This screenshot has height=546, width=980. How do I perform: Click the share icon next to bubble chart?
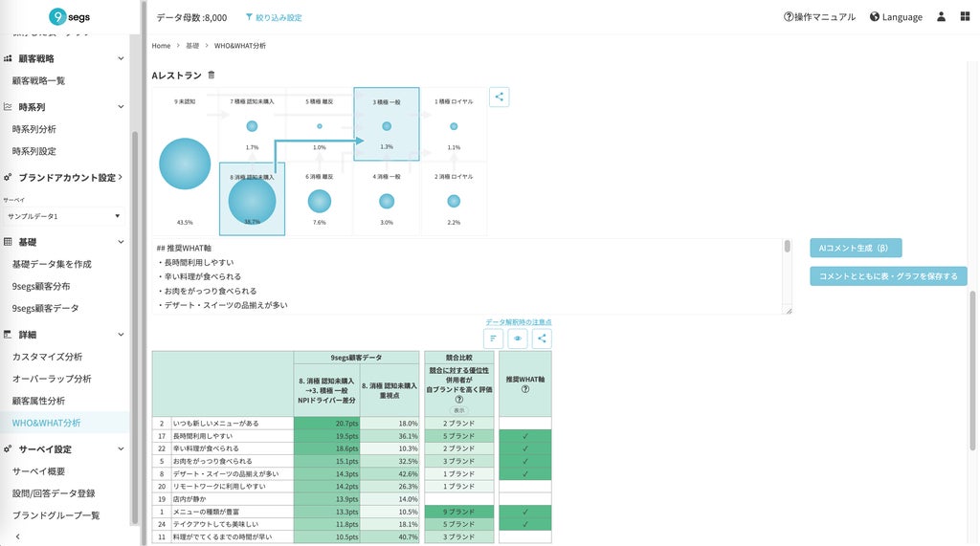pos(499,97)
